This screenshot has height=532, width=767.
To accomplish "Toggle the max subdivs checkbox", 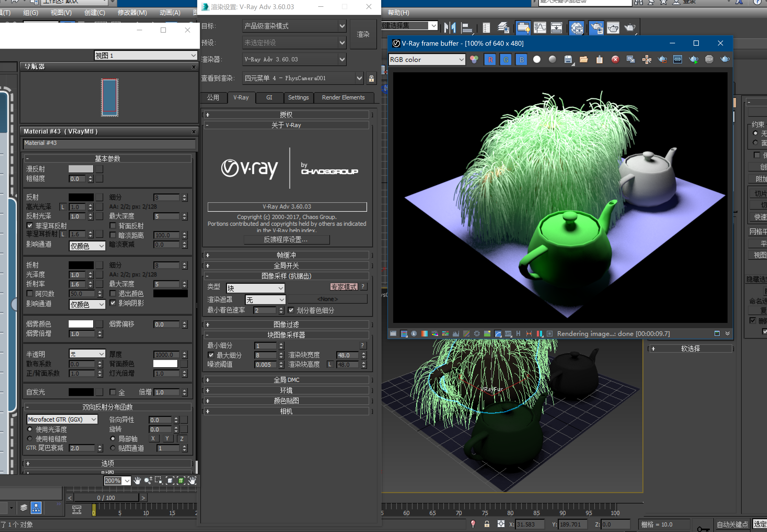I will click(x=211, y=355).
